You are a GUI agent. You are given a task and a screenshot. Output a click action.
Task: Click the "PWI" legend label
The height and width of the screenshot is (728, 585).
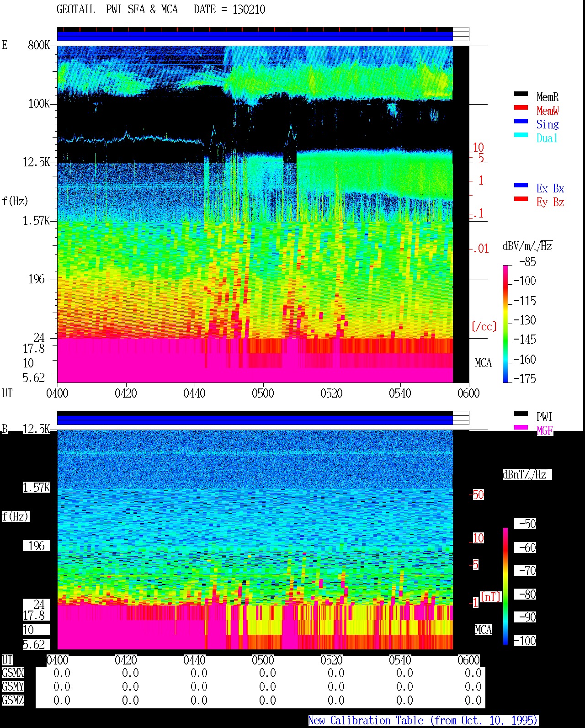pyautogui.click(x=544, y=417)
